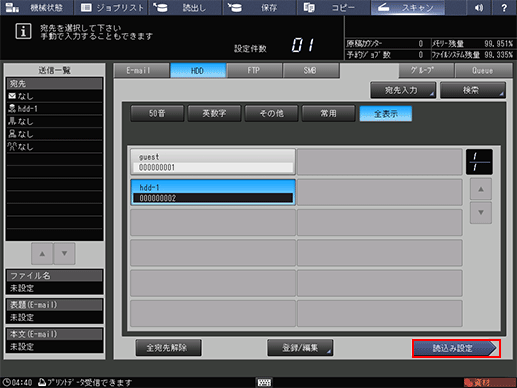Open help with question mark icon
Screen dimensions: 517x388
(x=504, y=7)
